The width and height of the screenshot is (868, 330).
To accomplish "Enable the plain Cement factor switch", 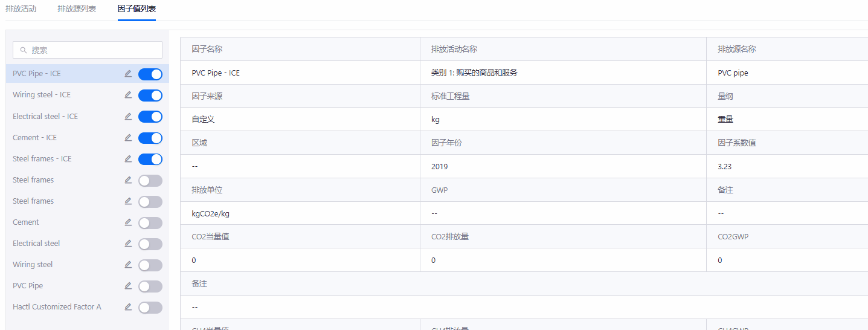I will [150, 222].
